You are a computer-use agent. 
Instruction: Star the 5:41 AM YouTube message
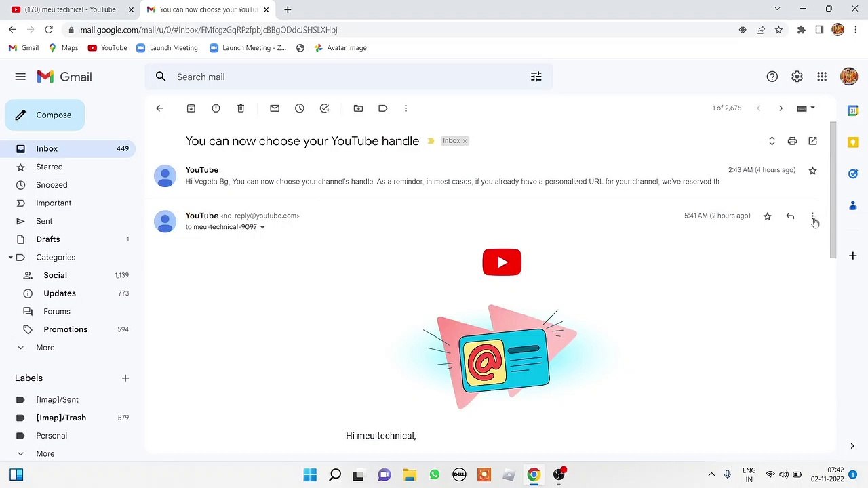click(x=767, y=216)
